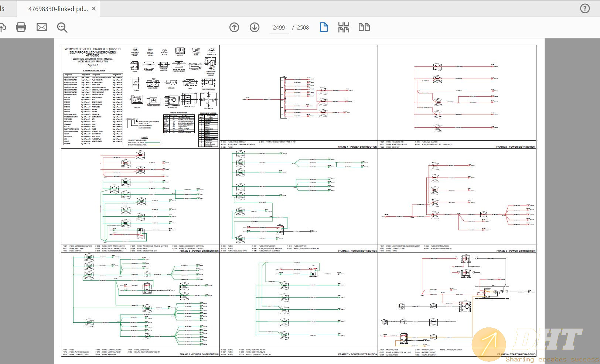Click the Wiring References legend table
The width and height of the screenshot is (600, 364).
point(179,123)
